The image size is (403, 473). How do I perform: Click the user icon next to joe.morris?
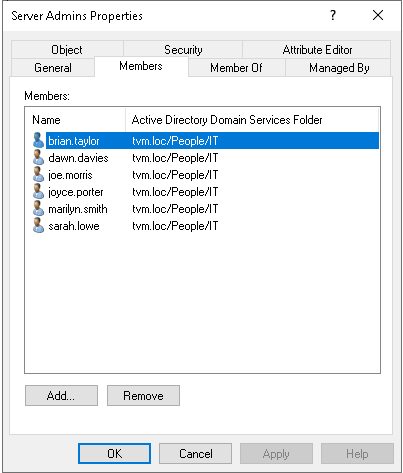click(38, 174)
